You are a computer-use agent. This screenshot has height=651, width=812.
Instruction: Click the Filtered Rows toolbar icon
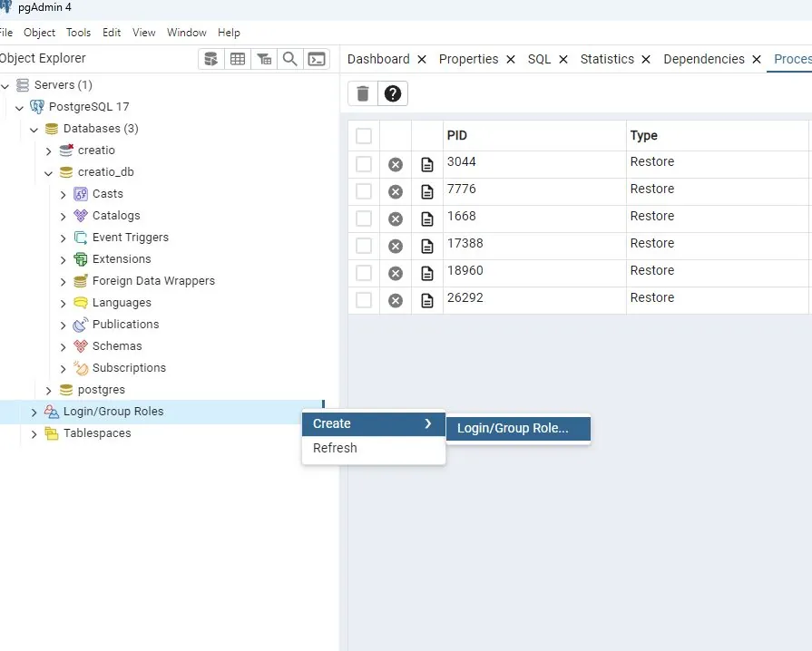coord(264,59)
